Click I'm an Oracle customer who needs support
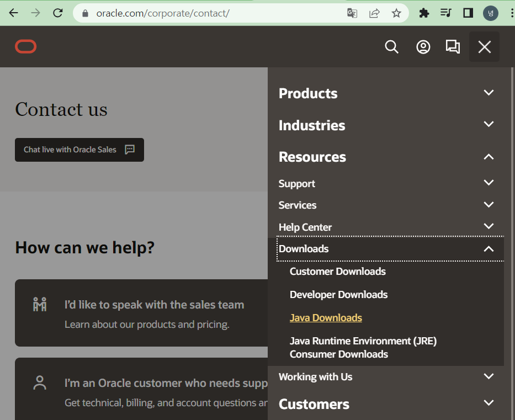Viewport: 515px width, 420px height. click(x=166, y=383)
